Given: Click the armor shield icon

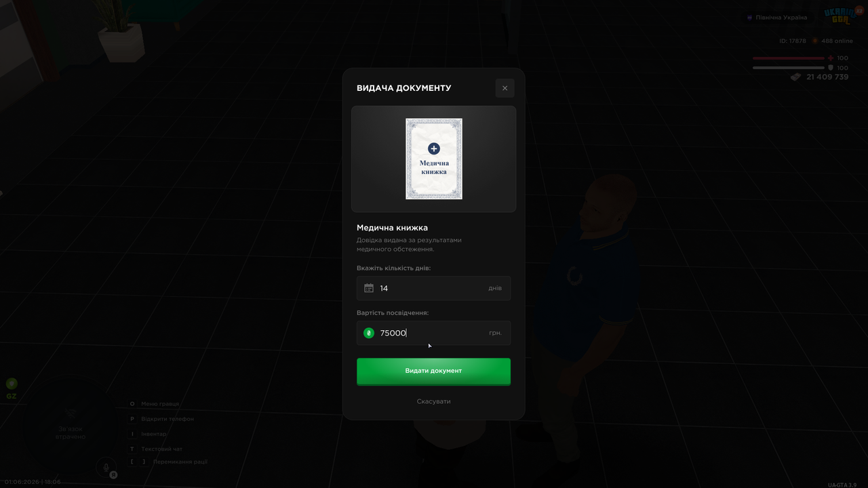Looking at the screenshot, I should (x=831, y=68).
